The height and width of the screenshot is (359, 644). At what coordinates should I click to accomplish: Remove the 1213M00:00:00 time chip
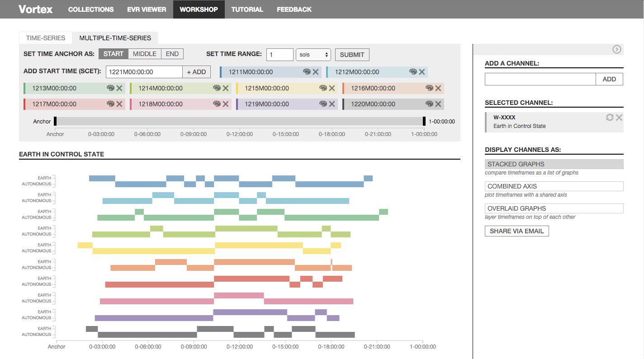click(x=119, y=88)
